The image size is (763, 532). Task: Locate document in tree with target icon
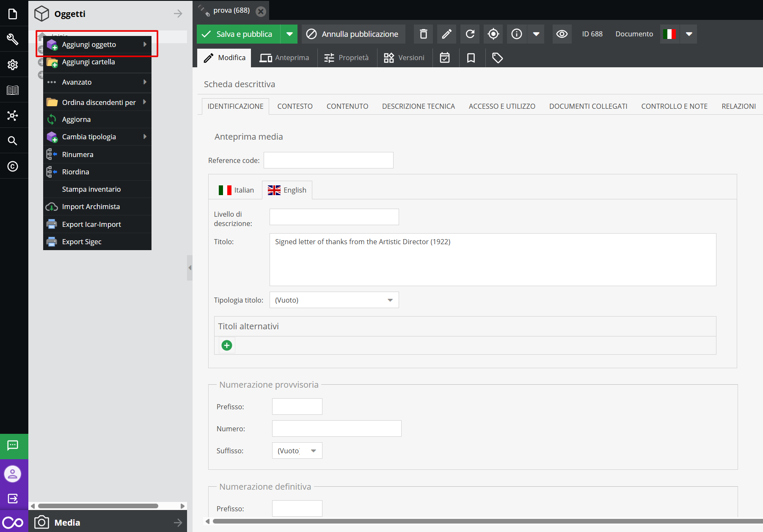tap(493, 34)
